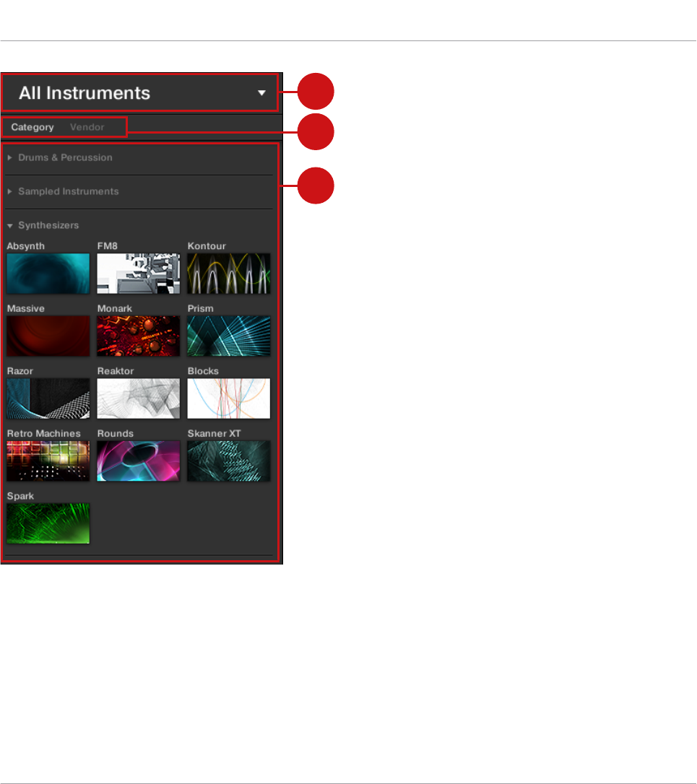Viewport: 697px width, 784px height.
Task: Select the Reaktor instrument thumbnail
Action: 139,398
